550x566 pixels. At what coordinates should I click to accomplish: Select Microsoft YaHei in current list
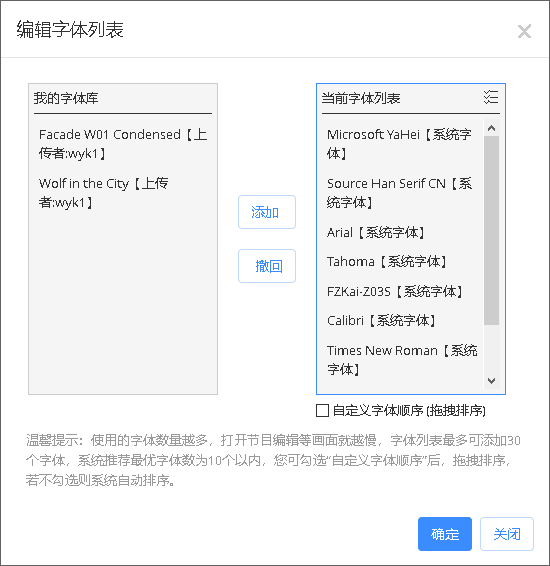point(402,144)
